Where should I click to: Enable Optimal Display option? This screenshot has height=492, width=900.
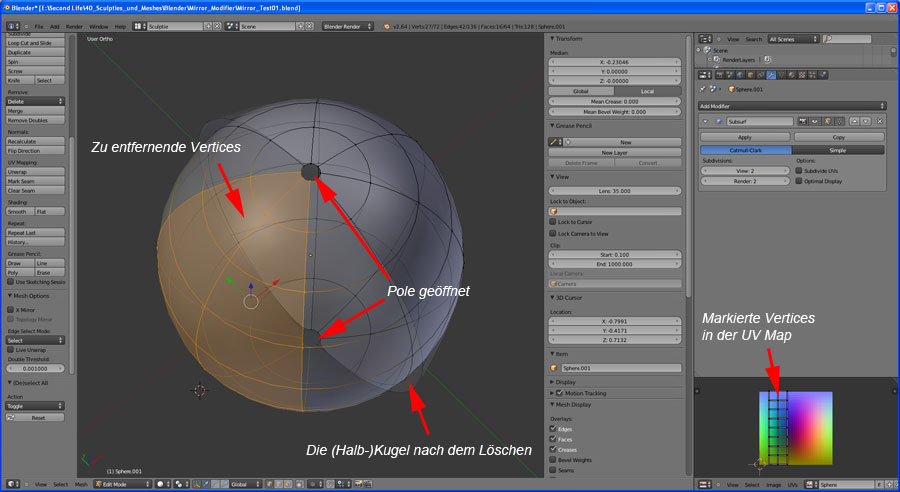(x=799, y=183)
